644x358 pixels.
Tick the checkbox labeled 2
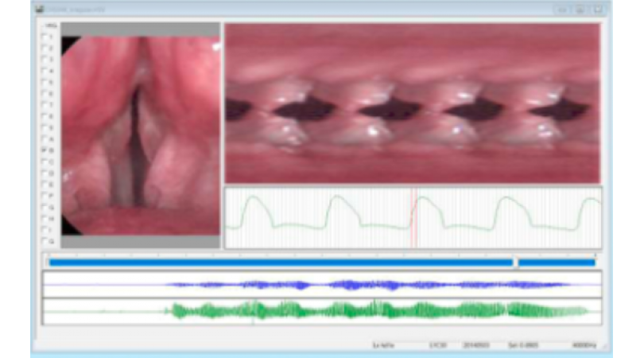pos(43,48)
